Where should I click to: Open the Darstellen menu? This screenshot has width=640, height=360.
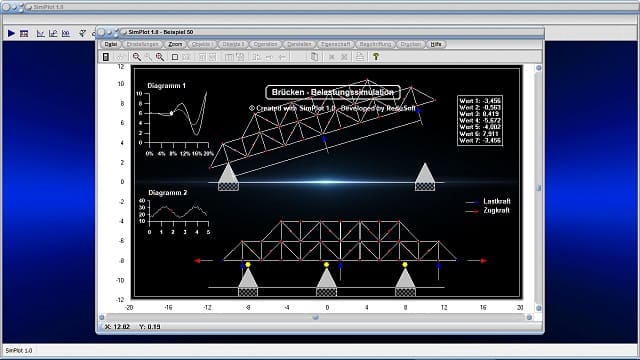(x=299, y=44)
